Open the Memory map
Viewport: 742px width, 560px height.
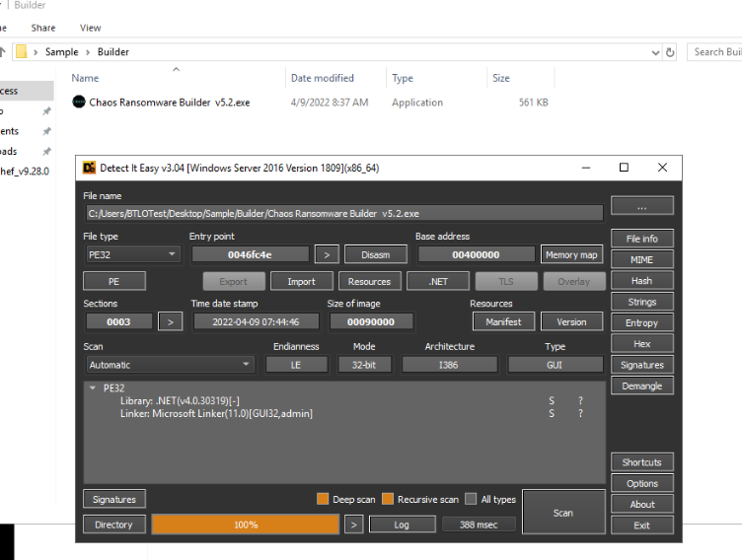point(571,254)
